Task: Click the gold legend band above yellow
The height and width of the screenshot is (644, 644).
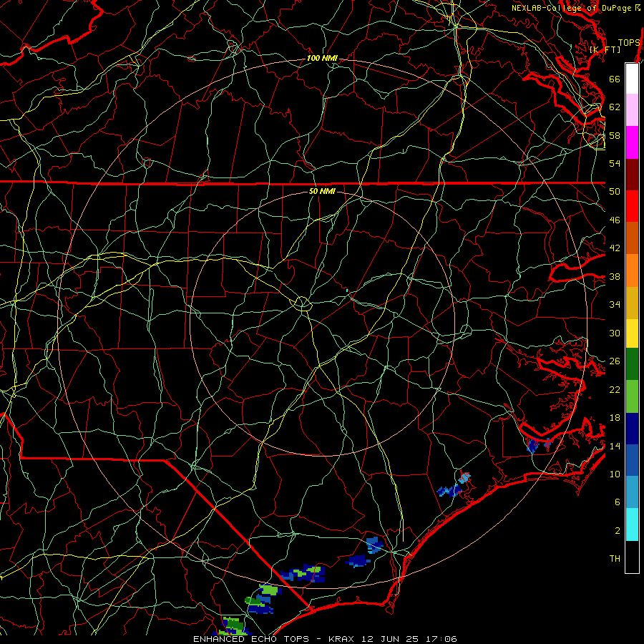Action: [632, 303]
